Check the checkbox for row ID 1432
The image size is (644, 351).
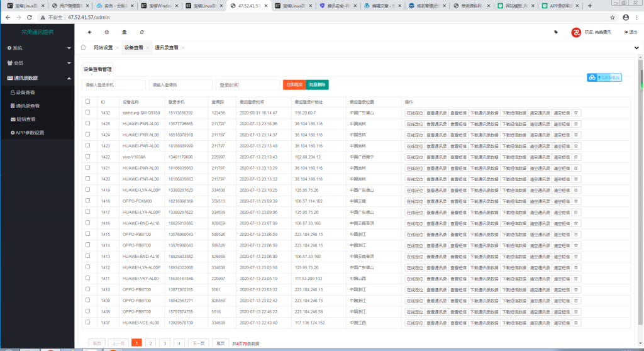[88, 113]
